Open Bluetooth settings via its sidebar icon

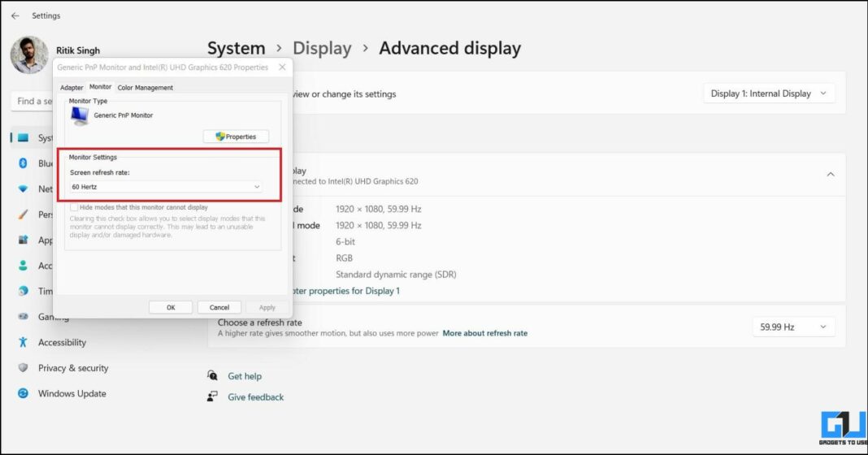pyautogui.click(x=23, y=162)
